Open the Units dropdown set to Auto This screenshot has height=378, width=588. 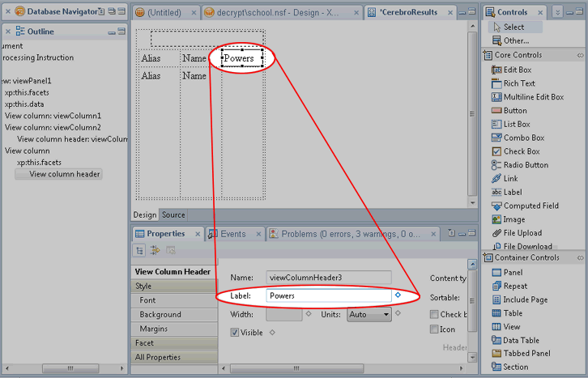click(x=369, y=314)
